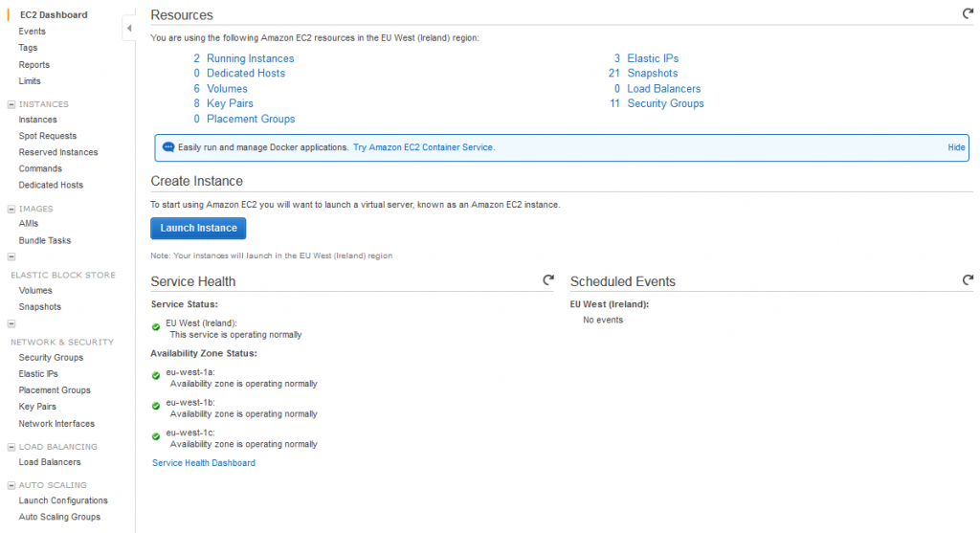Open Commands in the sidebar
This screenshot has height=533, width=980.
pos(40,168)
